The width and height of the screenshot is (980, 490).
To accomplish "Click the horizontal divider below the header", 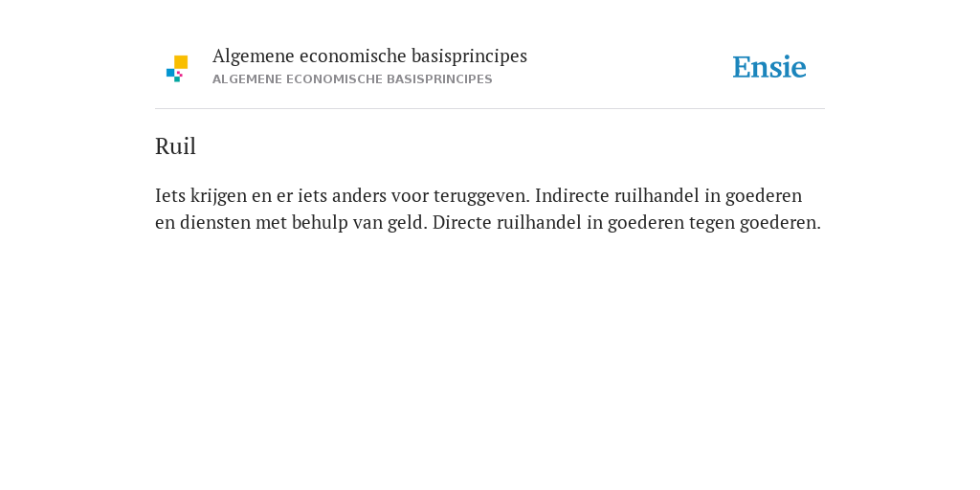I will point(490,109).
